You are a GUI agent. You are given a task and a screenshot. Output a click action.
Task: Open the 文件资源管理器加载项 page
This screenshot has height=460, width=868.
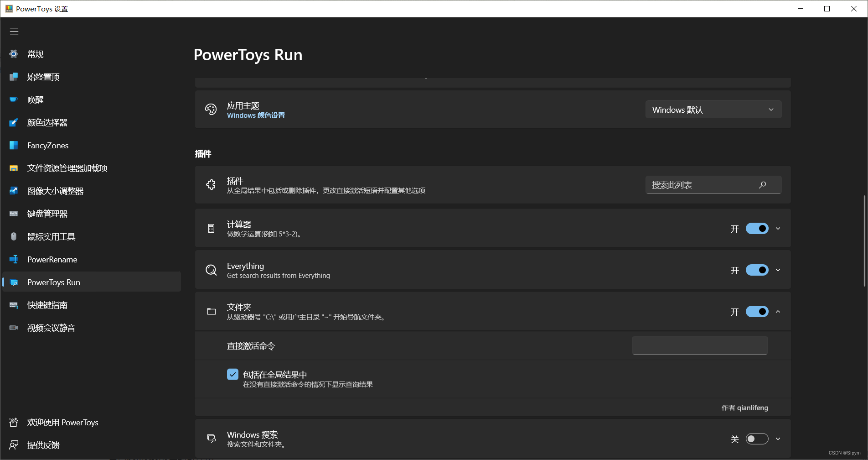[x=92, y=168]
